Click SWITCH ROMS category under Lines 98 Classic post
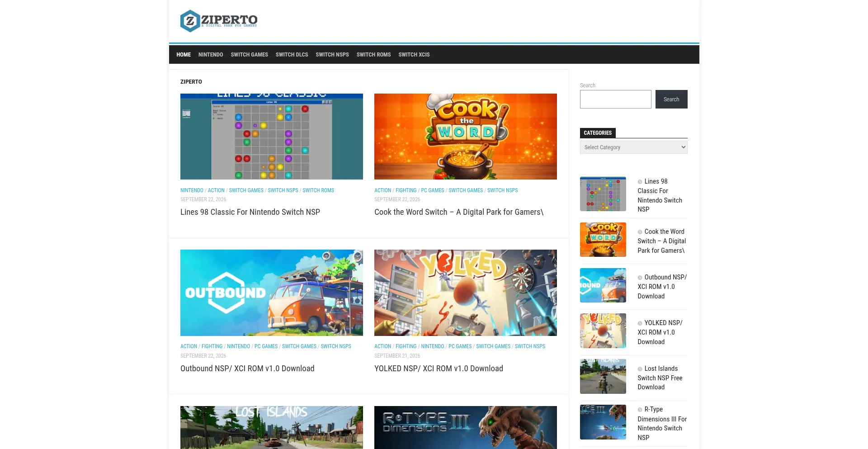This screenshot has width=868, height=449. click(x=318, y=190)
